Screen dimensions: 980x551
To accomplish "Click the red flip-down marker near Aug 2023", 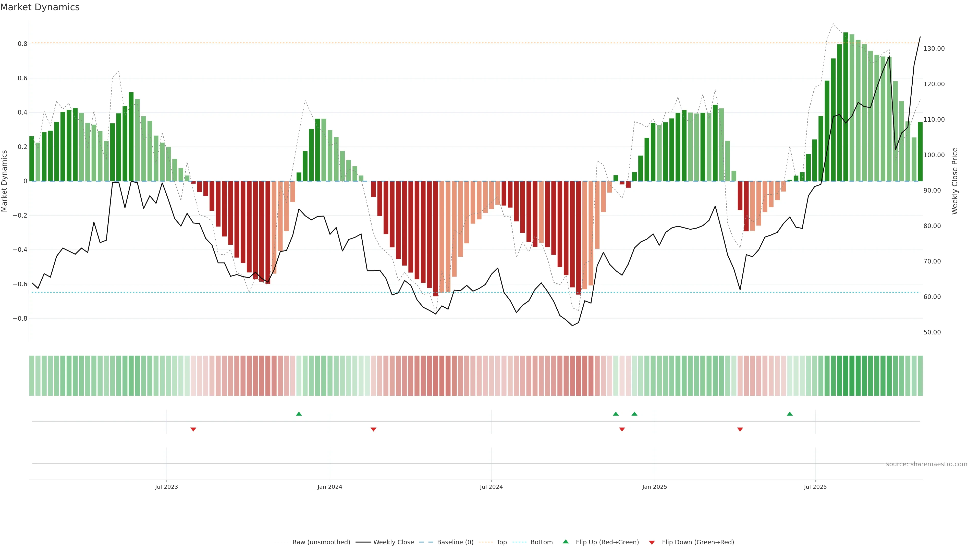I will coord(193,429).
